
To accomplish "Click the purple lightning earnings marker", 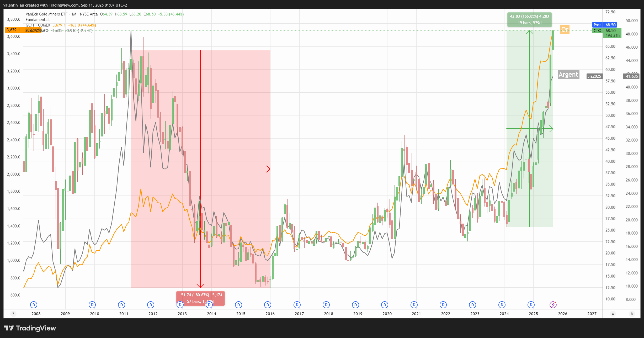I will (553, 305).
